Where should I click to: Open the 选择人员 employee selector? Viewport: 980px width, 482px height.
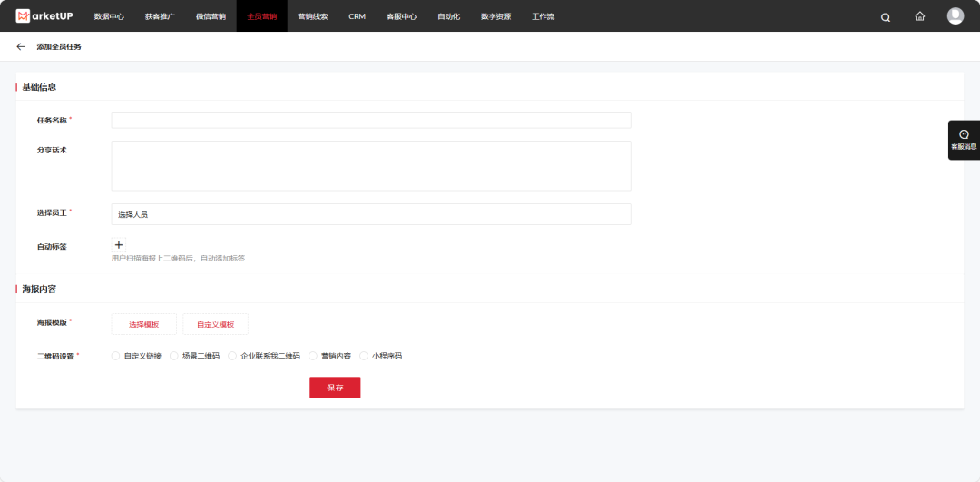tap(371, 214)
